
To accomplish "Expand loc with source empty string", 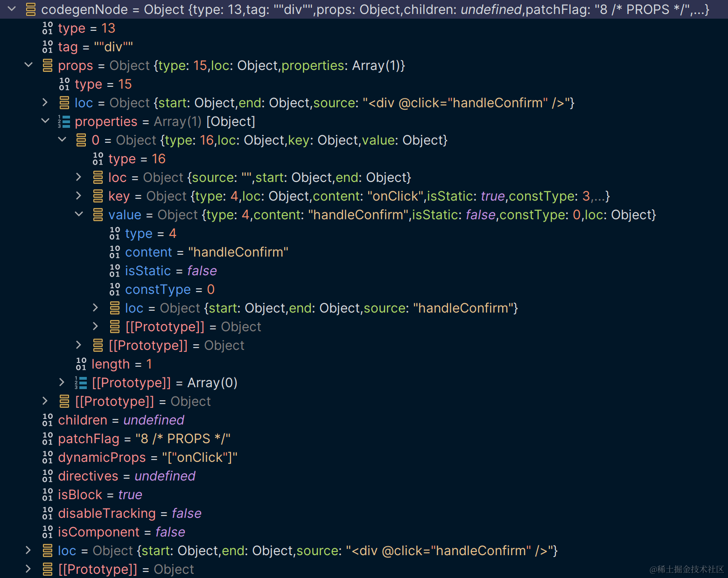I will coord(79,177).
